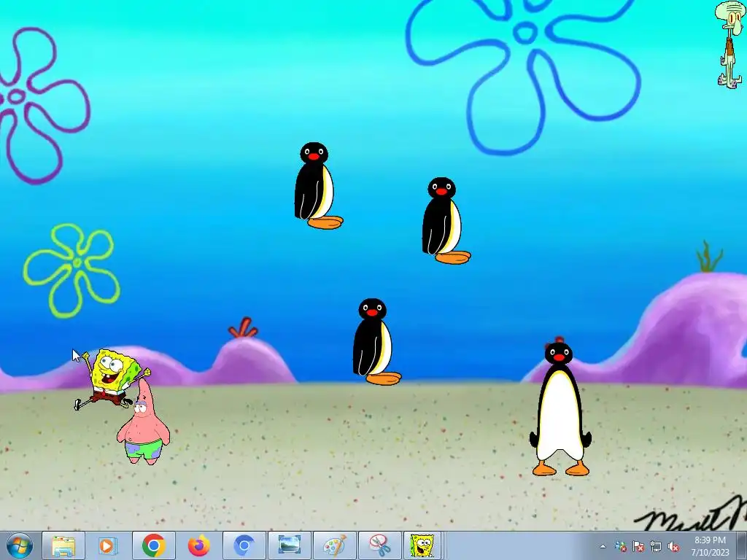
Task: Open the clock showing 8:39 PM
Action: [x=710, y=546]
